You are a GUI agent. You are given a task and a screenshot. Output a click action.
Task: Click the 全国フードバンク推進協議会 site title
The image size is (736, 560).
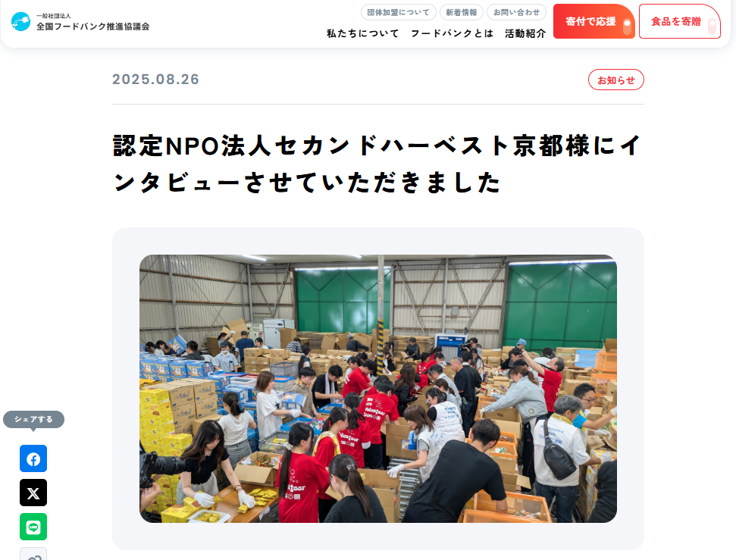tap(93, 27)
